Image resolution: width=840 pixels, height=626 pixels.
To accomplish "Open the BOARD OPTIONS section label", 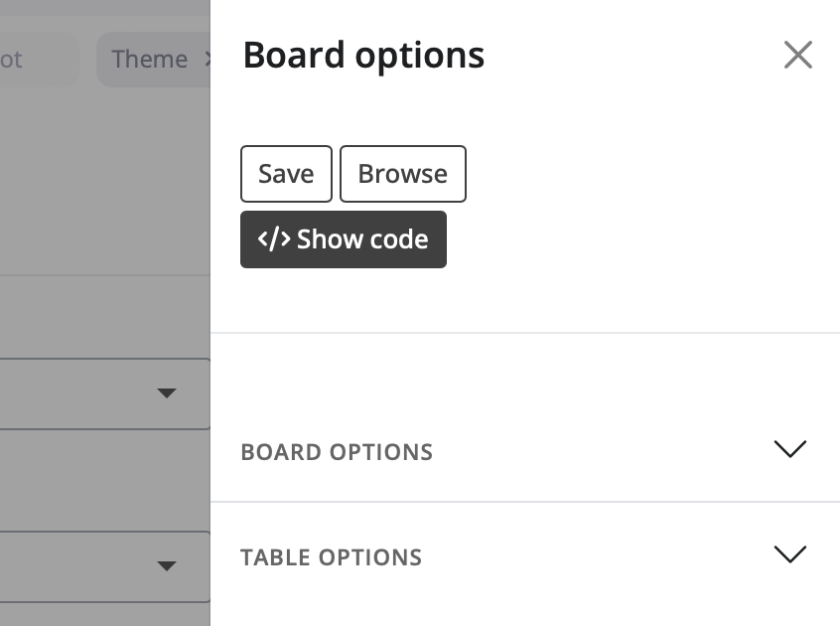I will pos(337,452).
